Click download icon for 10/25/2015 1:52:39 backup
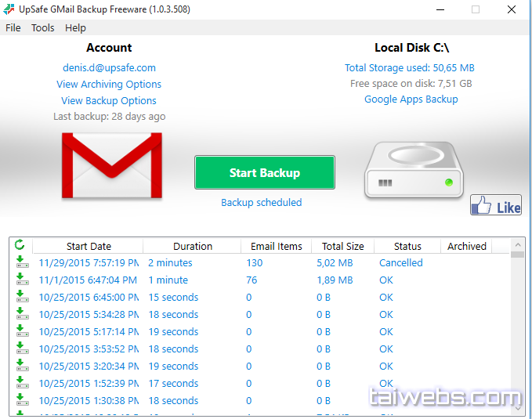Screen dimensions: 532x419 (x=22, y=383)
